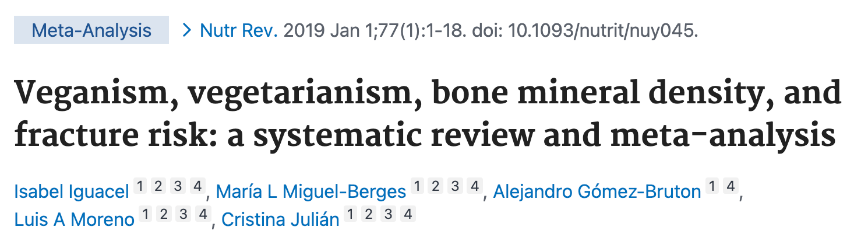
Task: Open author Cristina Julián link
Action: coord(280,219)
